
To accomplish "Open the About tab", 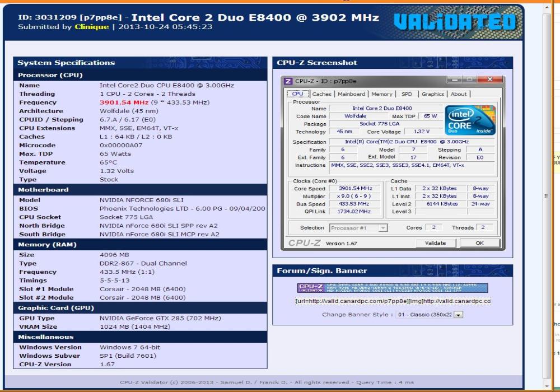I will click(459, 94).
